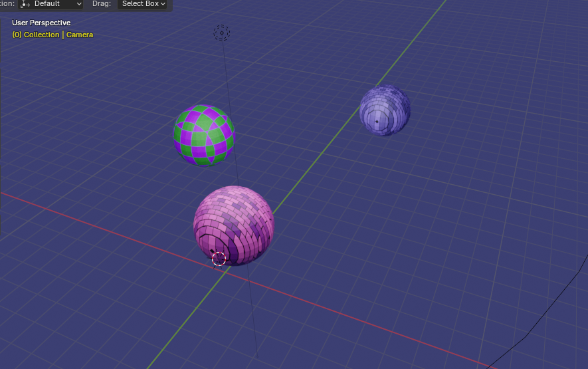Click the black origin dot on lavender sphere
This screenshot has width=588, height=369.
[377, 122]
